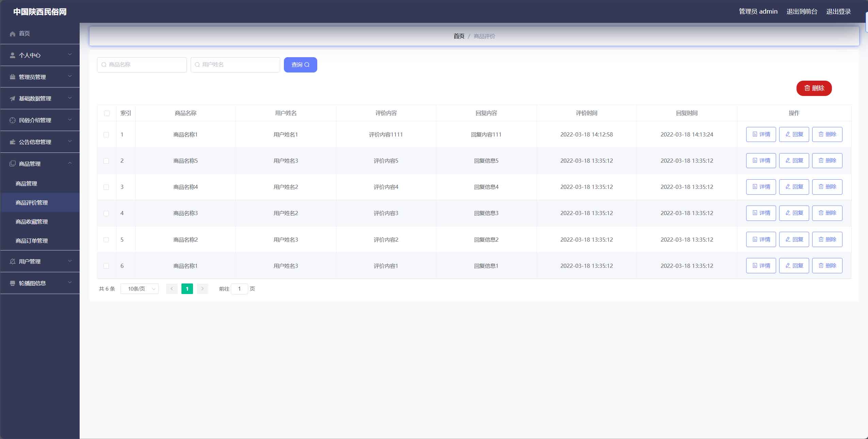Delete the row with 评价内容1111

(827, 134)
